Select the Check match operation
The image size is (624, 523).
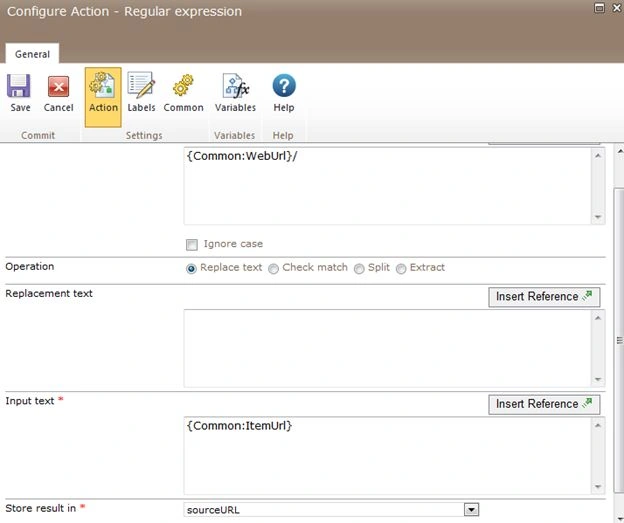(x=273, y=269)
